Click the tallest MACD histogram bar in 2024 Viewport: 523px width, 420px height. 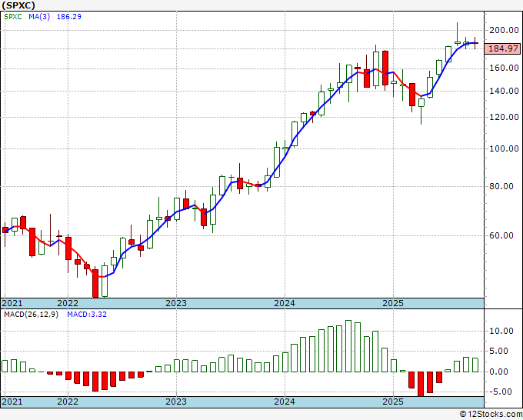[348, 346]
